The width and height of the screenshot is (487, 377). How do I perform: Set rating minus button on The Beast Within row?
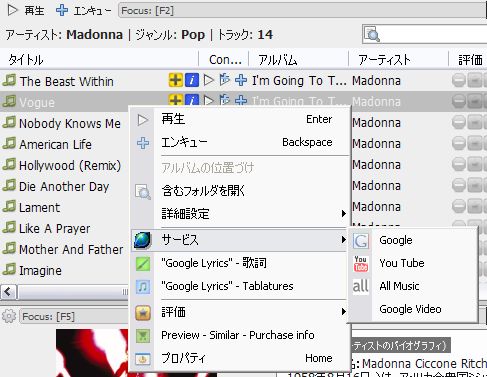tap(459, 80)
